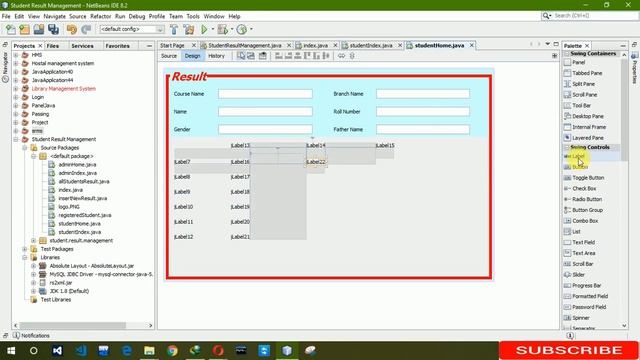640x360 pixels.
Task: Click the Clean and Build icon
Action: pos(189,29)
